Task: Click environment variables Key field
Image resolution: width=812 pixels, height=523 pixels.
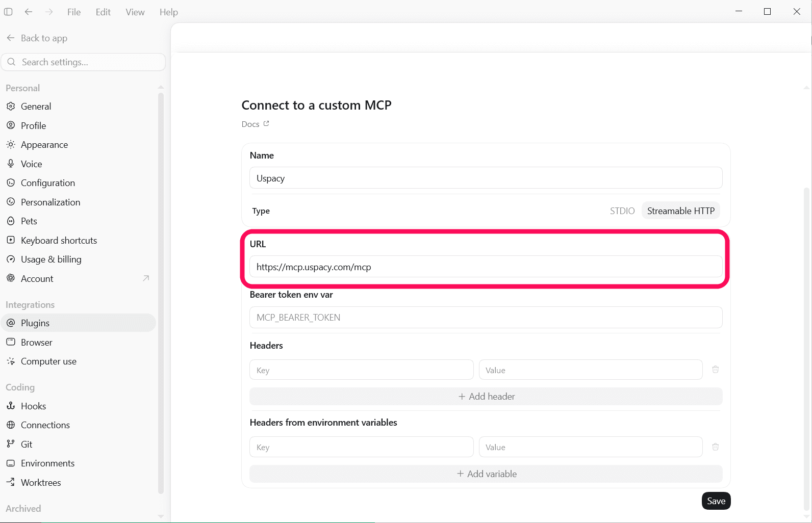Action: point(362,447)
